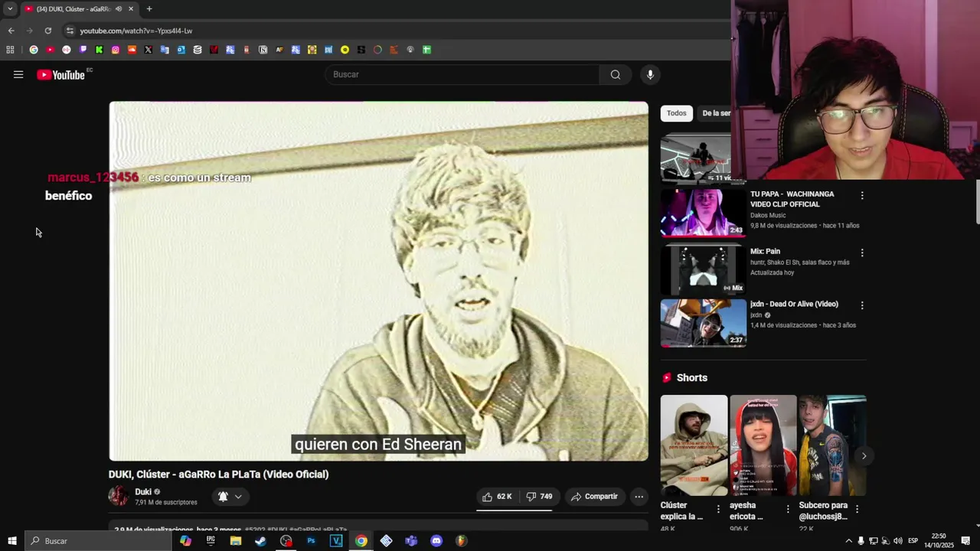
Task: Open the Mix: Pain playlist thumbnail
Action: click(703, 269)
